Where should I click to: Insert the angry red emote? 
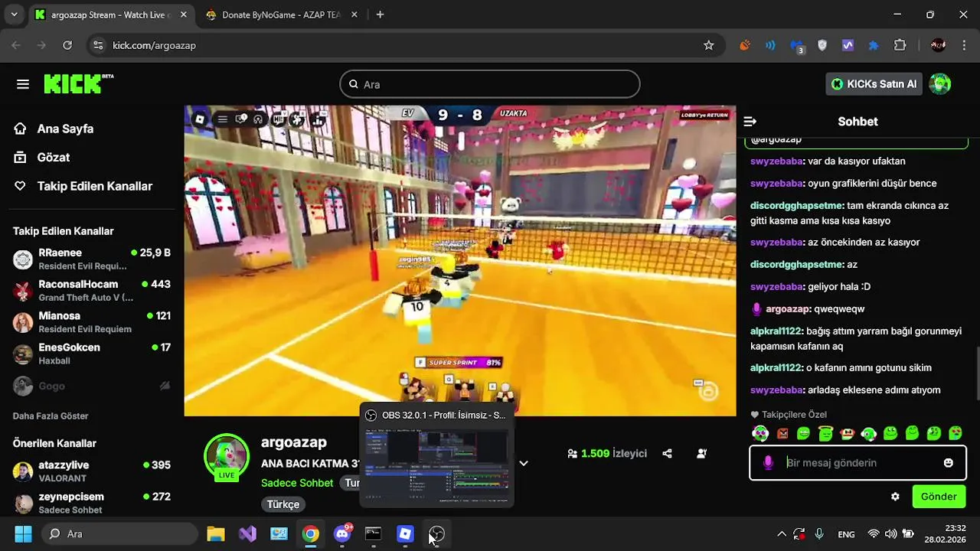(782, 434)
